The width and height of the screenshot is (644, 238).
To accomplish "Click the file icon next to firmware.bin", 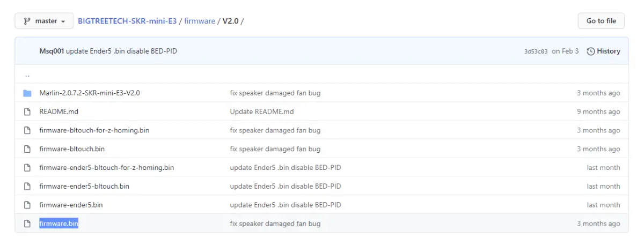I will click(27, 224).
